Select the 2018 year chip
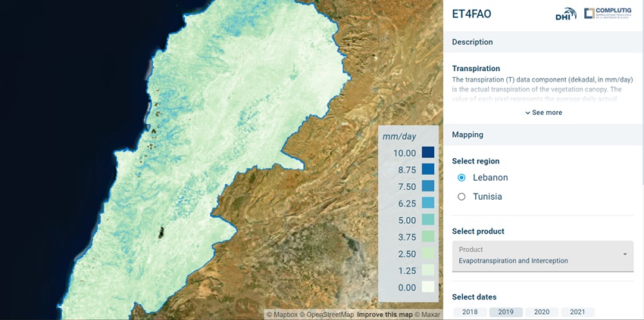644x320 pixels. click(x=470, y=312)
